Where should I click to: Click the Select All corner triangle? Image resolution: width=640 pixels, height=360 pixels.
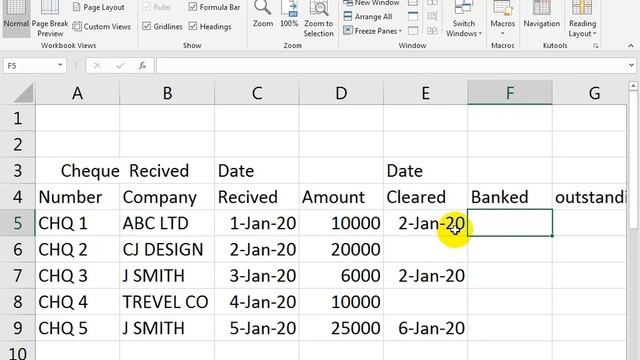pos(23,93)
